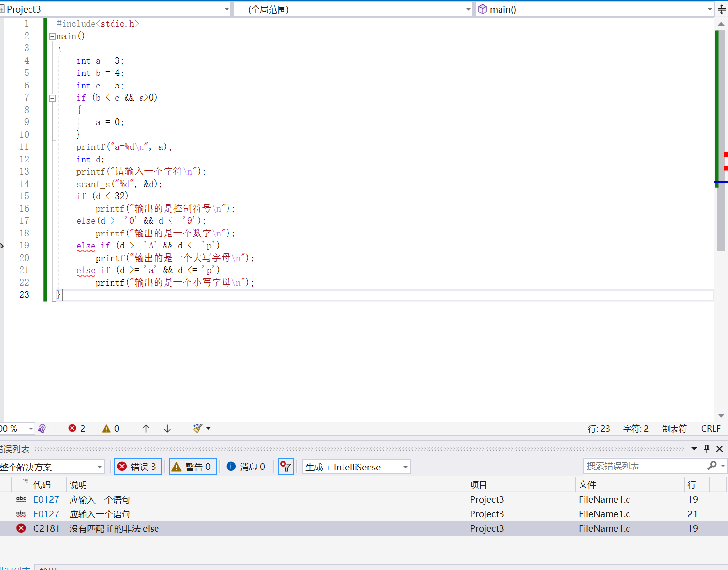Click the red error count icon in editor status bar
The height and width of the screenshot is (570, 728).
[72, 428]
